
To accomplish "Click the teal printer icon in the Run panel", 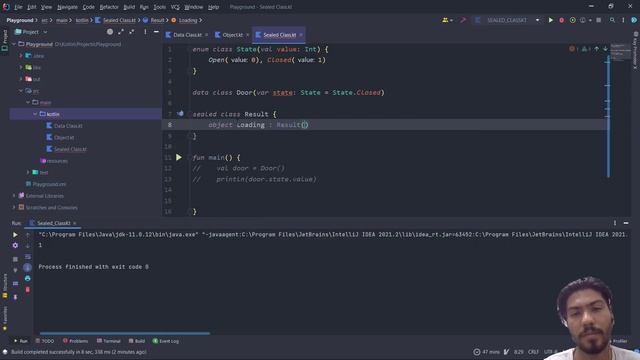I will [x=28, y=278].
